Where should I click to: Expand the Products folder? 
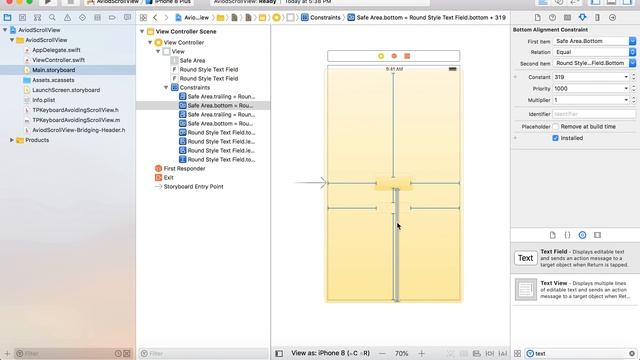[12, 140]
